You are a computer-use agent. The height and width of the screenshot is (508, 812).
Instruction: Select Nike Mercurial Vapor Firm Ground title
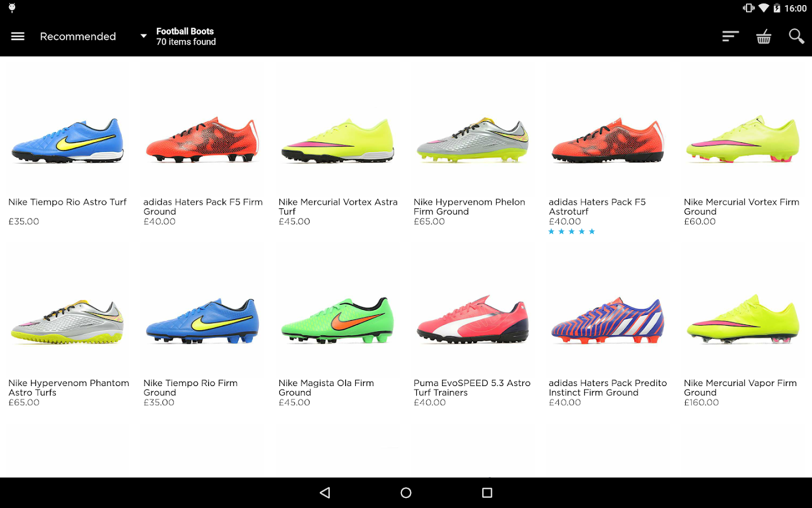(740, 388)
